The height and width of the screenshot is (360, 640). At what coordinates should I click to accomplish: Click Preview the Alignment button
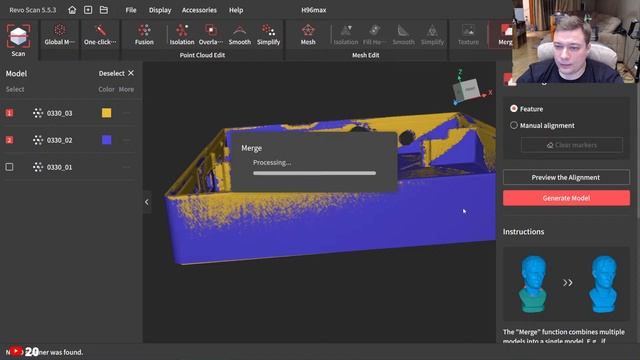click(x=566, y=177)
